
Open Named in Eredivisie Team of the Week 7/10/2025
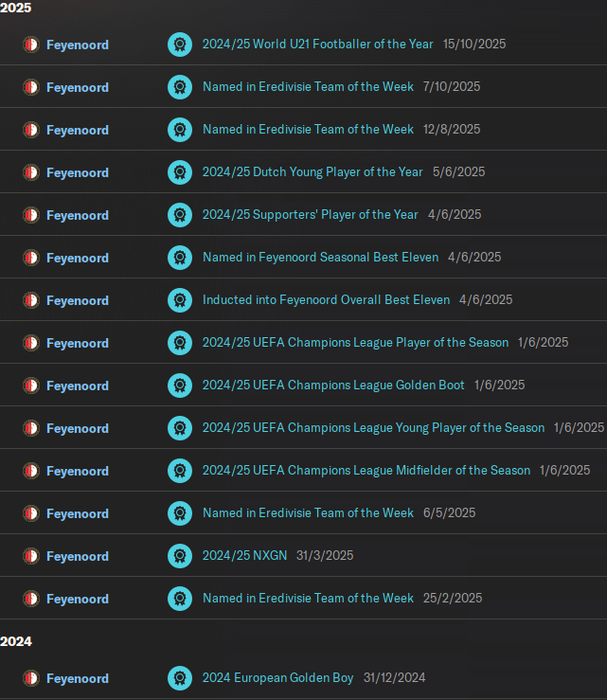coord(308,86)
